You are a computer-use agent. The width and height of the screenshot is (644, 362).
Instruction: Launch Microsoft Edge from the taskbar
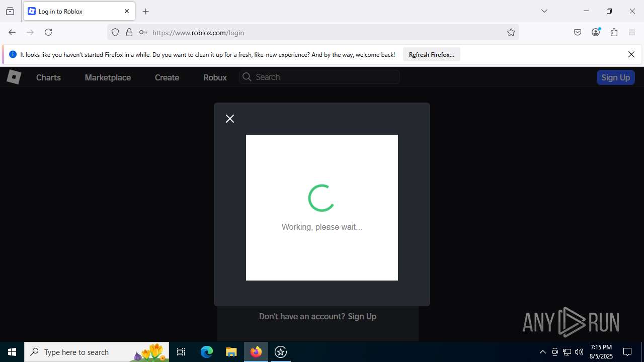pyautogui.click(x=207, y=352)
